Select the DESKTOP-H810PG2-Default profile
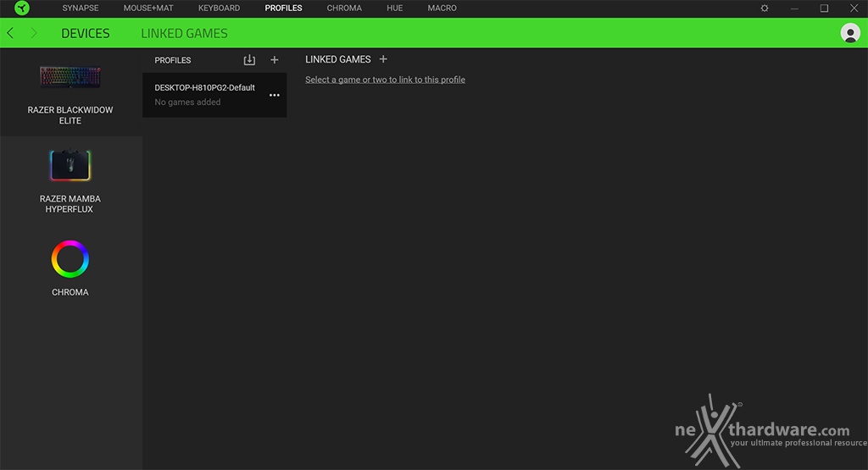 214,95
